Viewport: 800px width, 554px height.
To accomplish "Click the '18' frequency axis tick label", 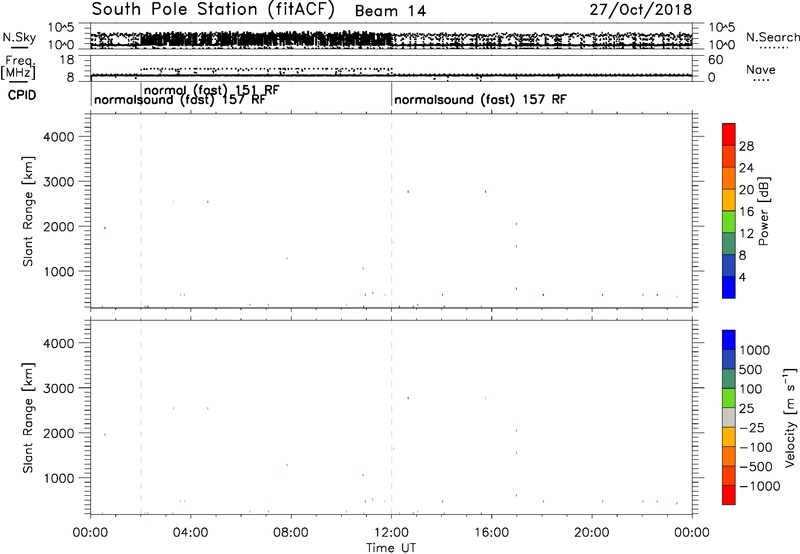I will pyautogui.click(x=67, y=60).
